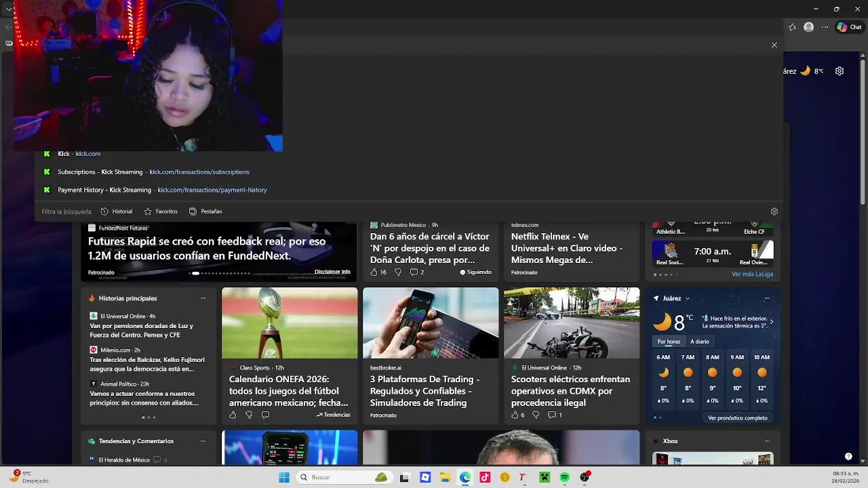Open search suggestion settings gear
This screenshot has height=488, width=868.
coord(774,211)
